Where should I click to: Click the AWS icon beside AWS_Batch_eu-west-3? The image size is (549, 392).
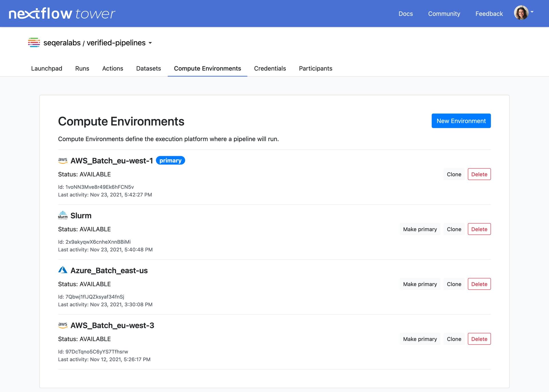63,325
